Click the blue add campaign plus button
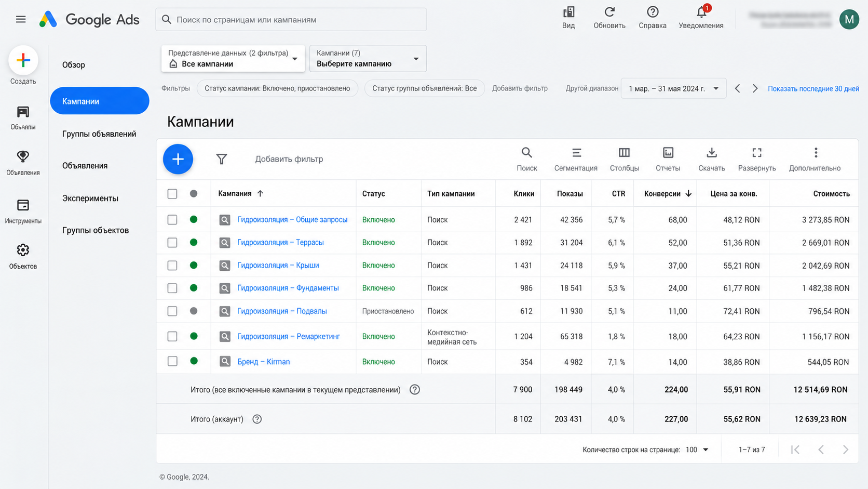This screenshot has width=868, height=489. pos(178,159)
